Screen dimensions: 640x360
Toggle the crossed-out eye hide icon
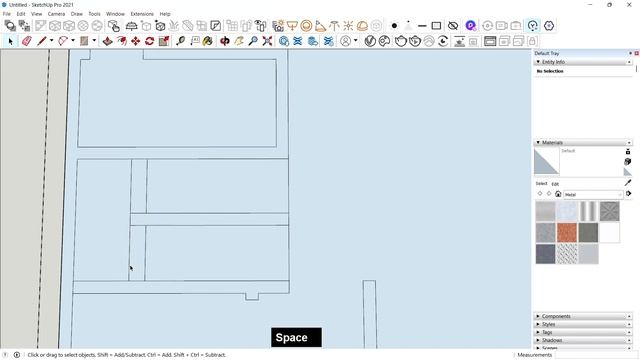click(453, 26)
